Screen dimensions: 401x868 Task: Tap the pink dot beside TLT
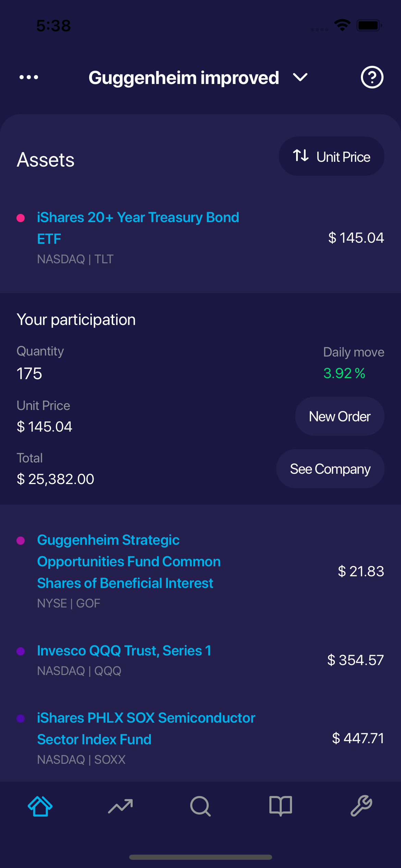[21, 218]
